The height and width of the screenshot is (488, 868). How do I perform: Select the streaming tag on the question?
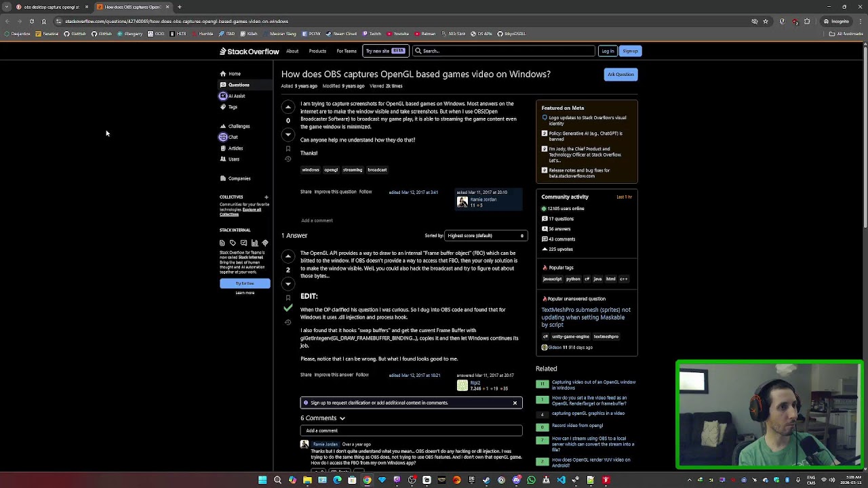(x=353, y=170)
